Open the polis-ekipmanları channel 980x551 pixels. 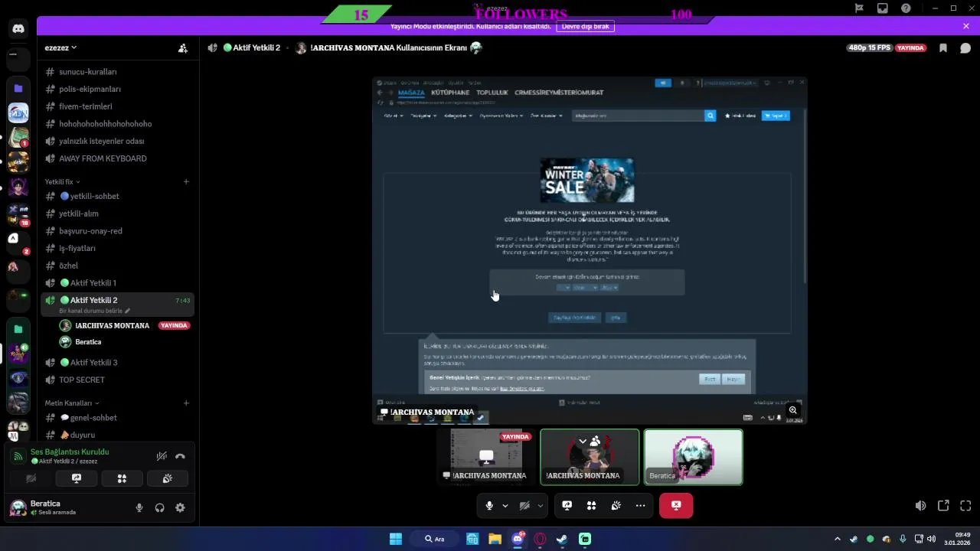pyautogui.click(x=117, y=89)
